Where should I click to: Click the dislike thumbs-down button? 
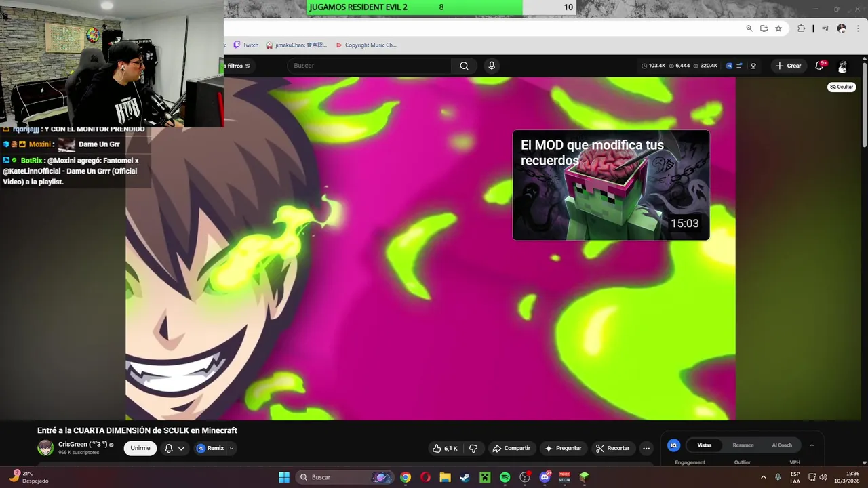tap(473, 448)
